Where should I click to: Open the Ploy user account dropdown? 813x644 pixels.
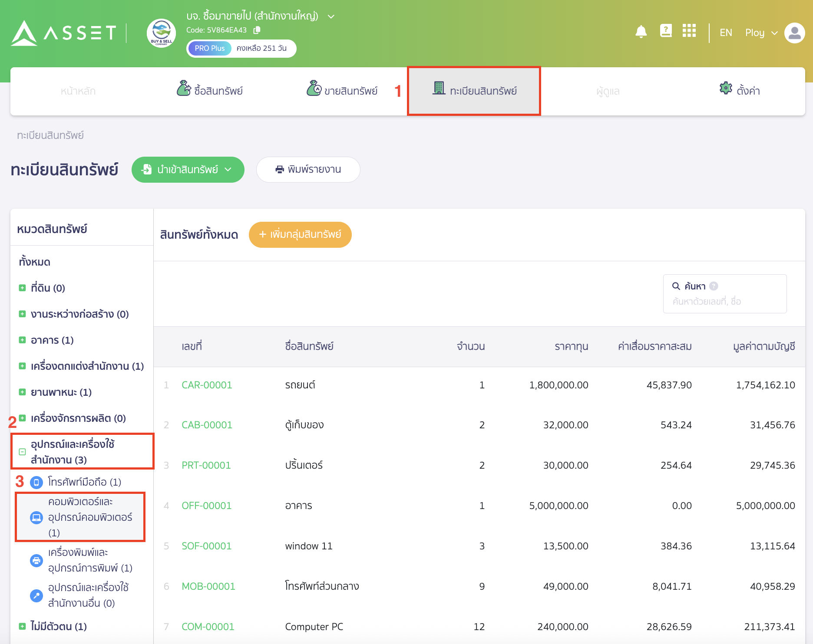tap(761, 33)
